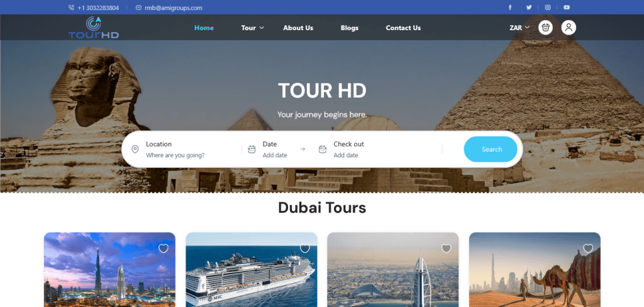Screen dimensions: 644x307
Task: Open the Check out date picker
Action: [x=348, y=149]
